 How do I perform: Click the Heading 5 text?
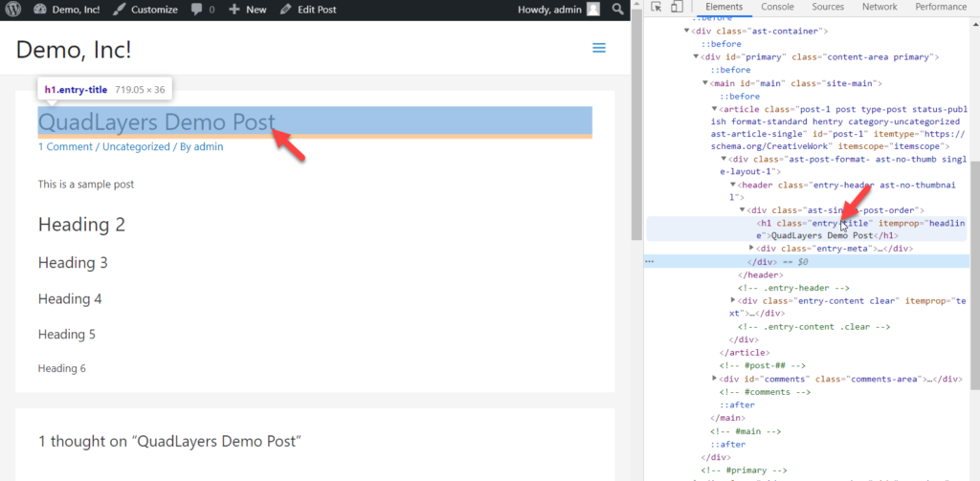click(67, 334)
